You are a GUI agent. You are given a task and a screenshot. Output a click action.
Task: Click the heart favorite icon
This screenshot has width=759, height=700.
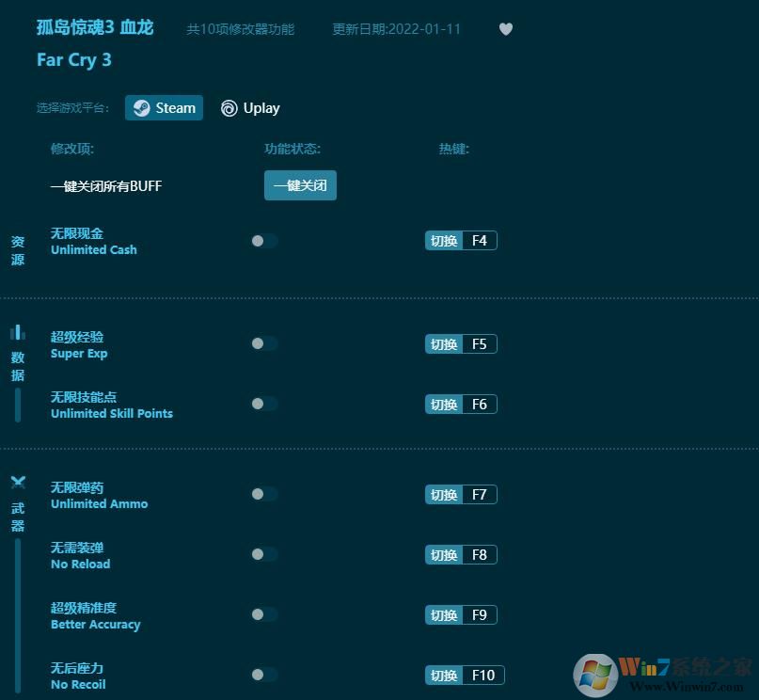(x=506, y=29)
